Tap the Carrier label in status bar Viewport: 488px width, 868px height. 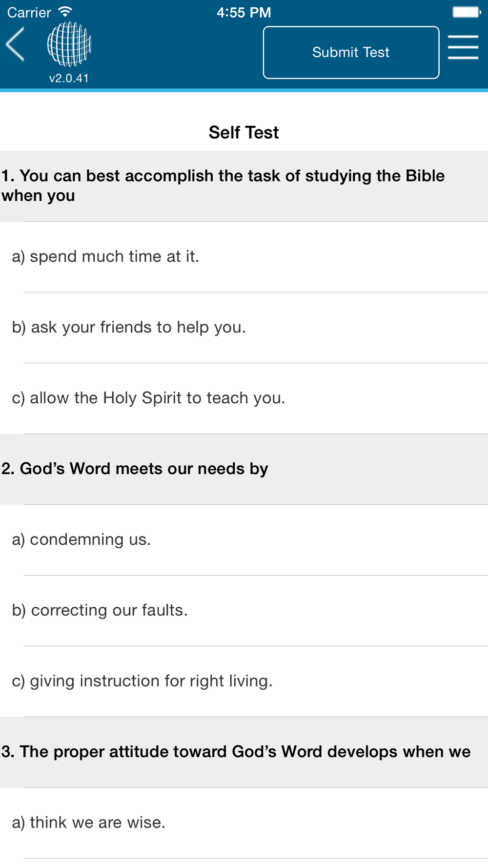[29, 12]
